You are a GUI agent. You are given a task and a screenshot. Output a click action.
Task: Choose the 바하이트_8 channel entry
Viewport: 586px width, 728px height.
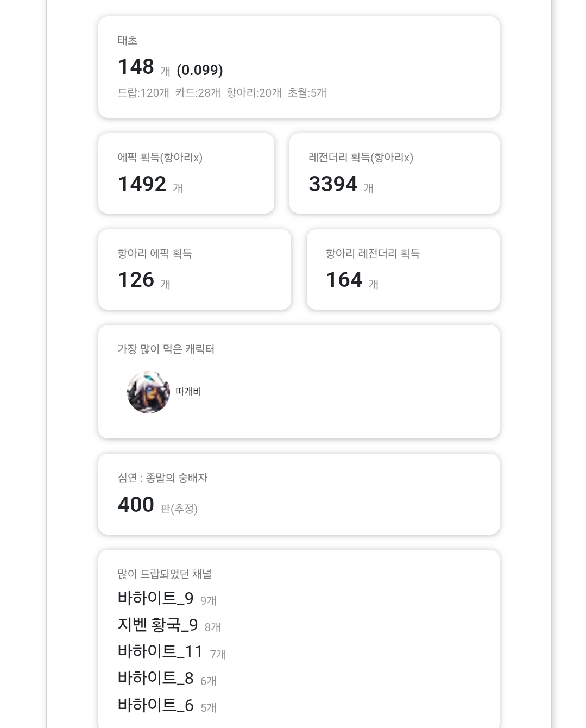[155, 678]
